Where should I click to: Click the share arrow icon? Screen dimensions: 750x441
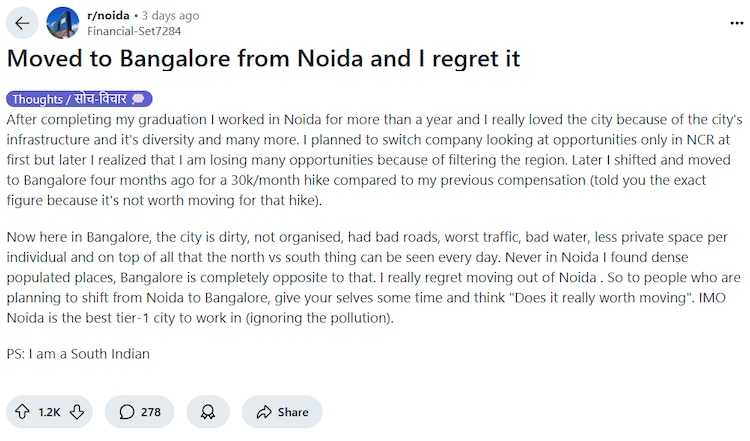pos(264,411)
